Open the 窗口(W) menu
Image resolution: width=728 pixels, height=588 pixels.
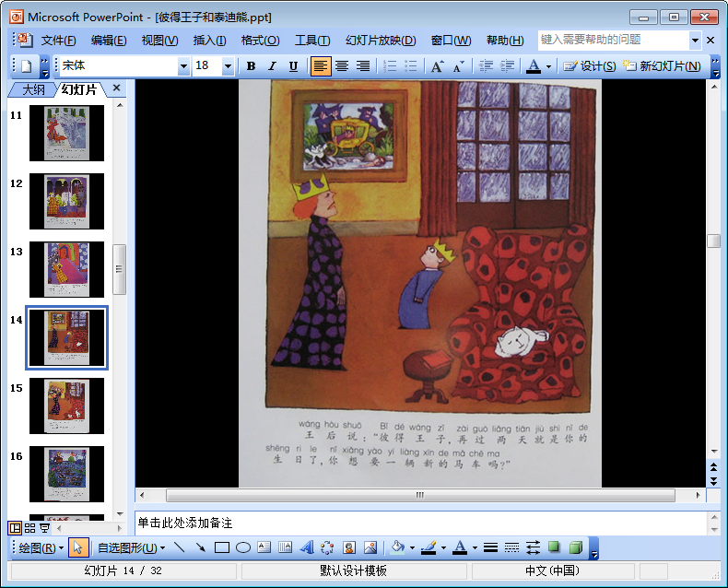click(x=451, y=41)
